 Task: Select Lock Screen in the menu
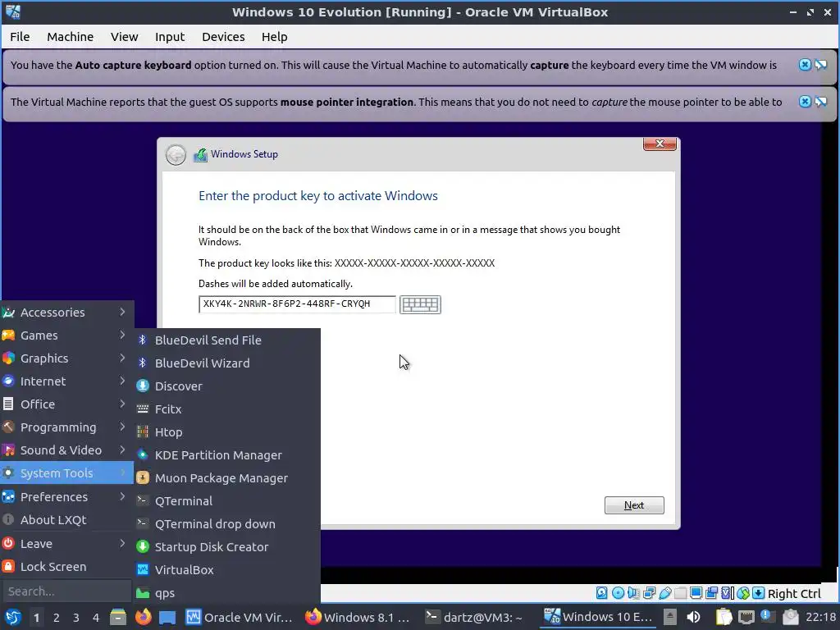tap(66, 566)
